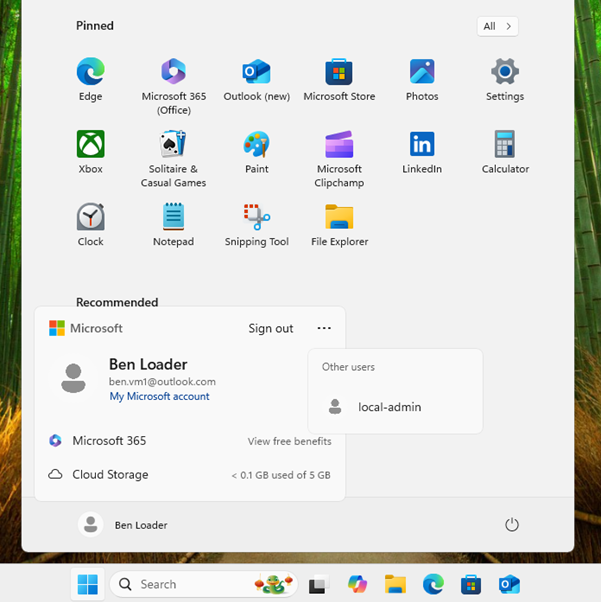Open Microsoft Store from the taskbar
601x602 pixels.
click(471, 584)
